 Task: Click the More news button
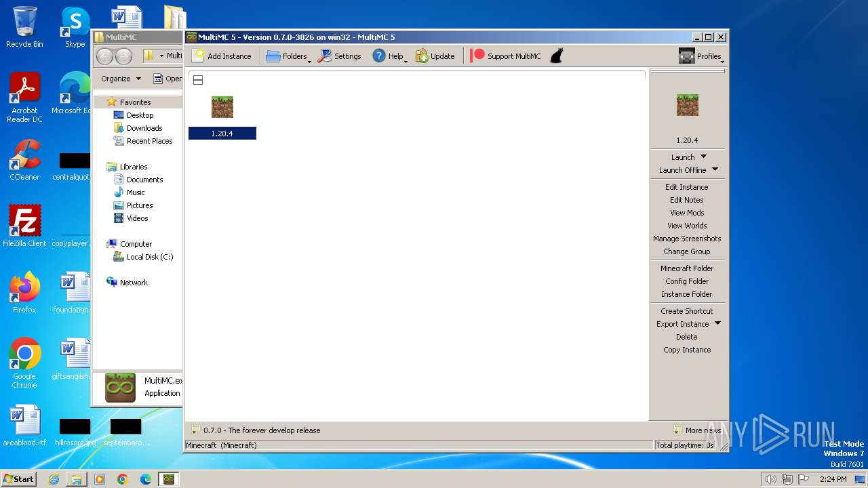click(x=697, y=430)
